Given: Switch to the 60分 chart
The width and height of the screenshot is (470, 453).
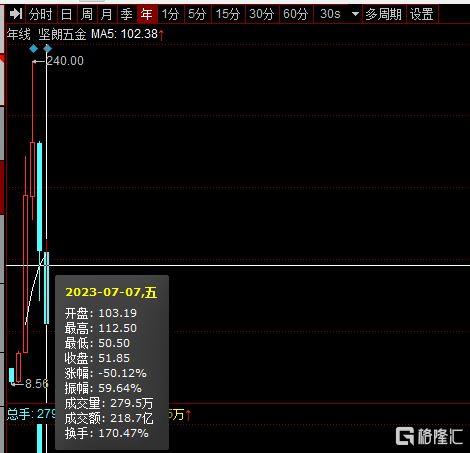Looking at the screenshot, I should pyautogui.click(x=296, y=14).
